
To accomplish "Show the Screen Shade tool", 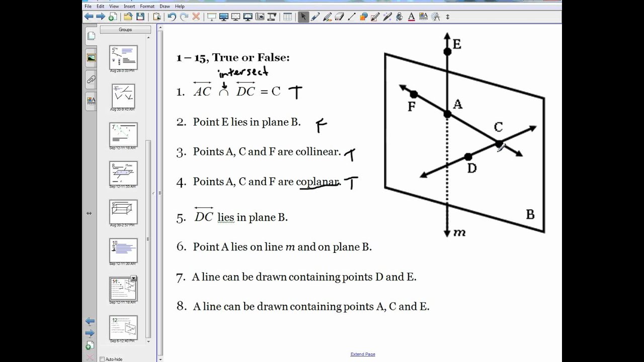I will click(211, 17).
